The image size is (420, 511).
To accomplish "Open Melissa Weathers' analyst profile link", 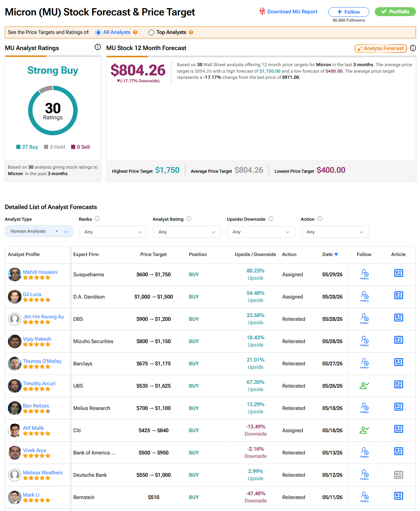I will (x=43, y=473).
